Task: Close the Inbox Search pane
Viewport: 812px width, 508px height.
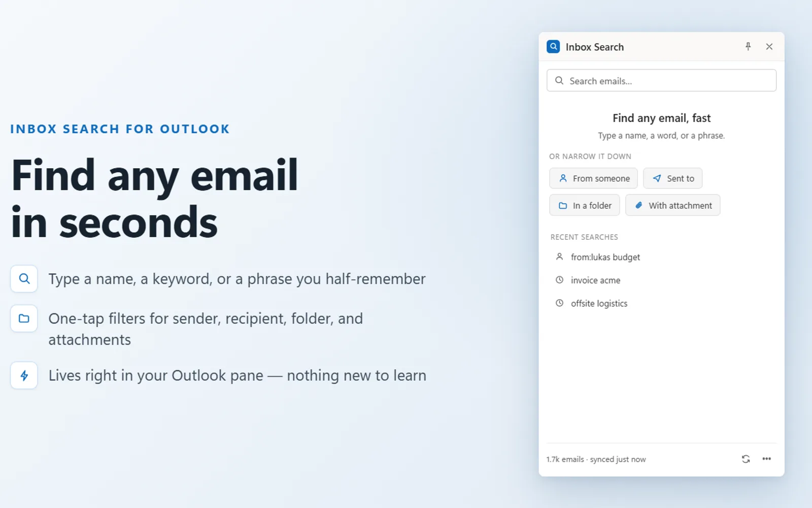Action: coord(769,47)
